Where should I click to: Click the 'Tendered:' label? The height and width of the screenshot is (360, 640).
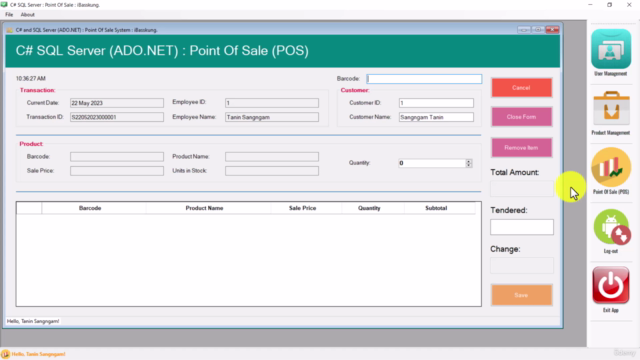[x=509, y=210]
